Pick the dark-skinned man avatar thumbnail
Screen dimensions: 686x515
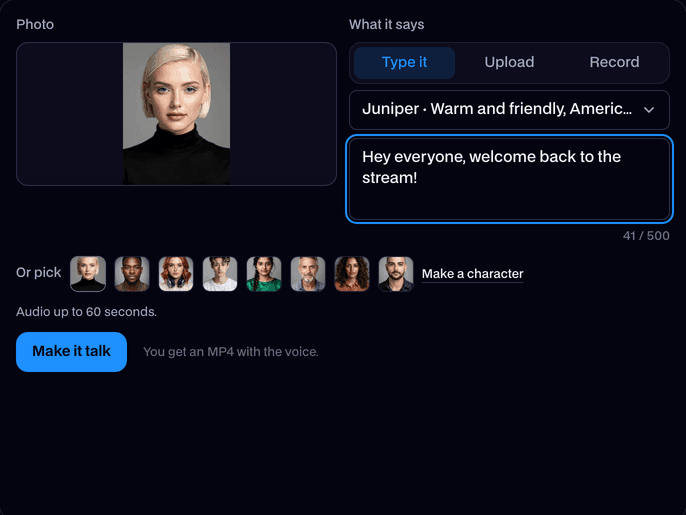pos(132,274)
